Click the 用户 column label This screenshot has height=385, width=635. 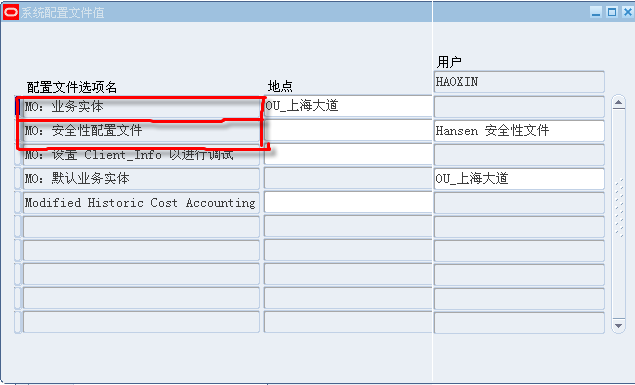point(449,62)
